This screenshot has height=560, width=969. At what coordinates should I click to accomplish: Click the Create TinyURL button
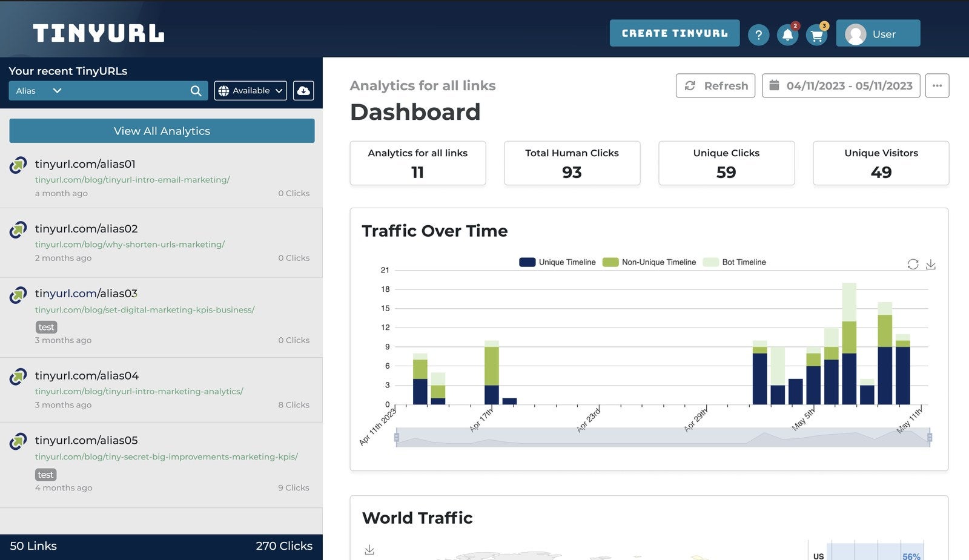point(675,33)
